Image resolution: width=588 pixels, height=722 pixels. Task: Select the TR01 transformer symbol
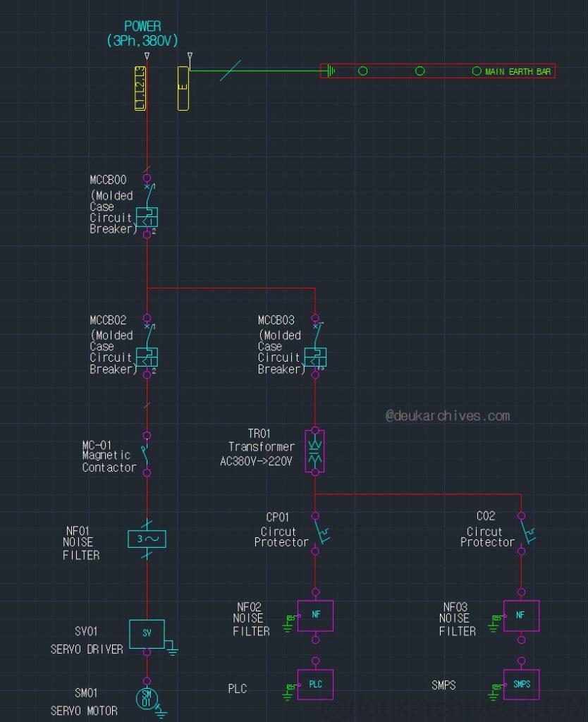(x=315, y=451)
